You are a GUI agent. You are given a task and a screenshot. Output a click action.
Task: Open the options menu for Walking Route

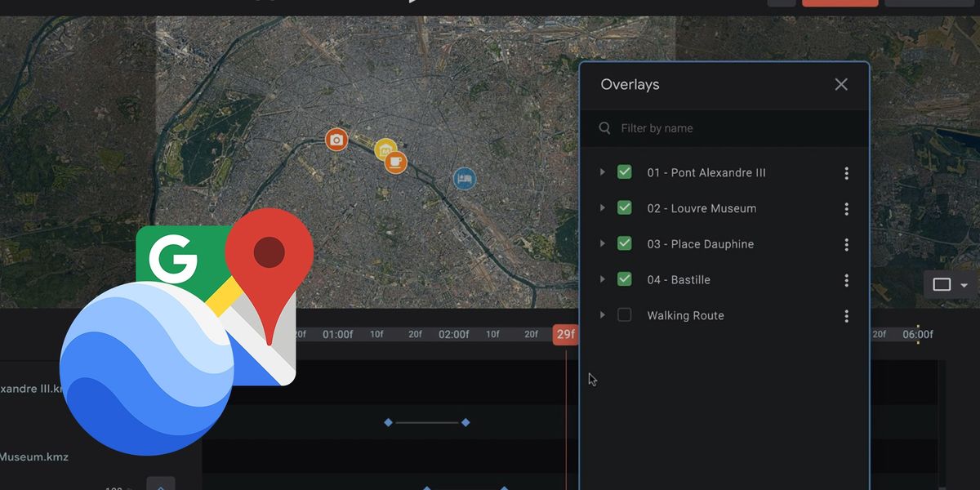pyautogui.click(x=846, y=315)
